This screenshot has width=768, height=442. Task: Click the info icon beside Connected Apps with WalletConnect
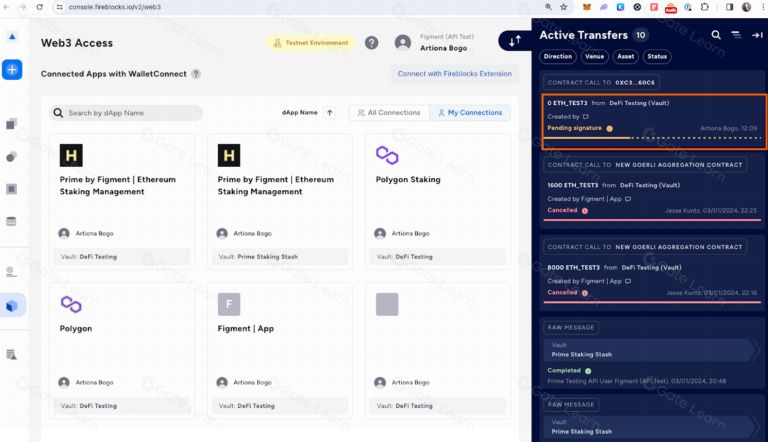click(x=196, y=74)
